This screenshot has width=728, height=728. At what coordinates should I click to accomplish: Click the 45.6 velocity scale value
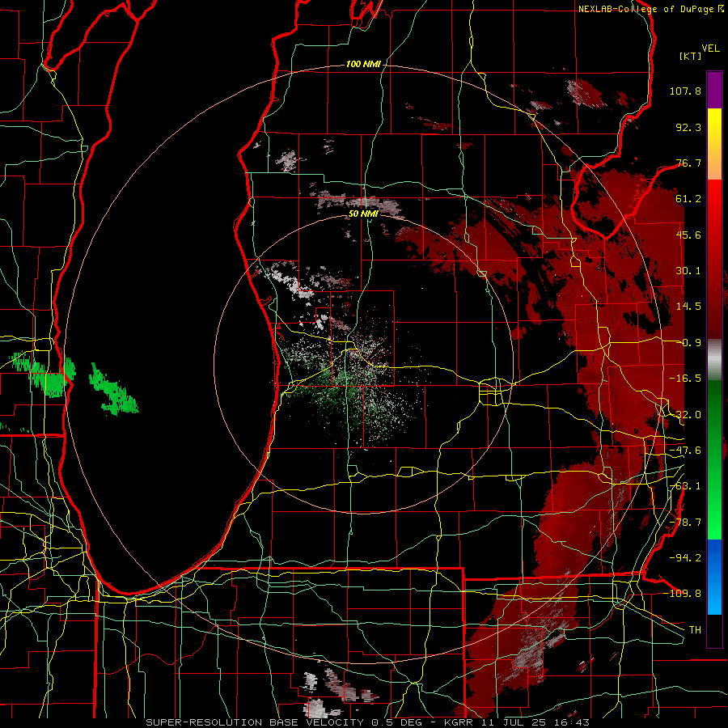pyautogui.click(x=688, y=235)
